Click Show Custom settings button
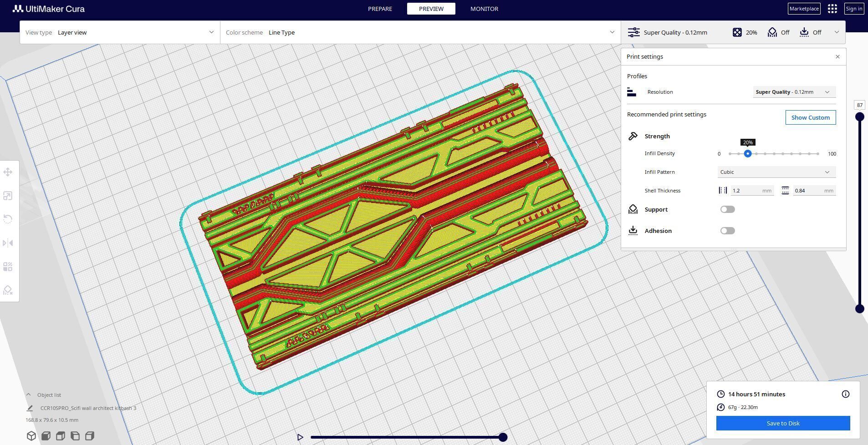This screenshot has height=445, width=868. click(x=811, y=117)
